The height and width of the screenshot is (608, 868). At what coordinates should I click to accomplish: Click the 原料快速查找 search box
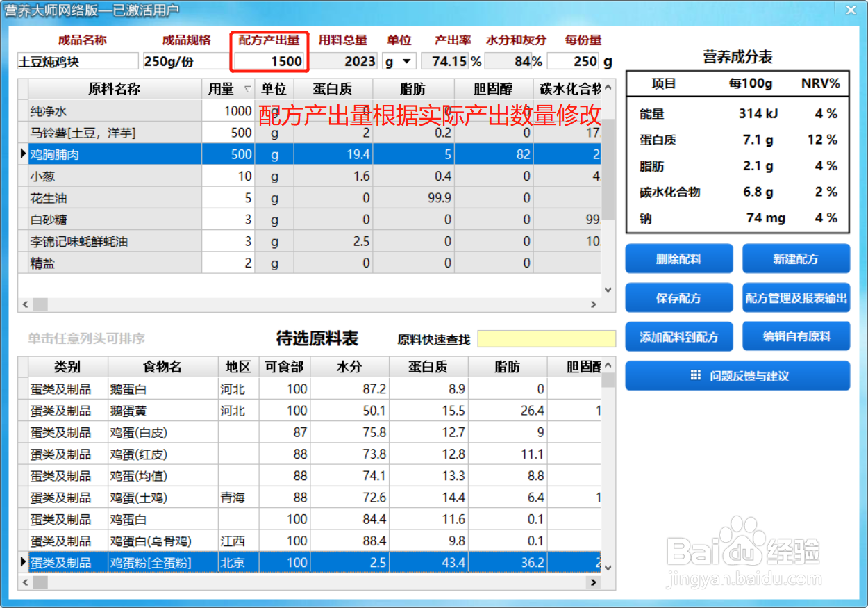[546, 338]
